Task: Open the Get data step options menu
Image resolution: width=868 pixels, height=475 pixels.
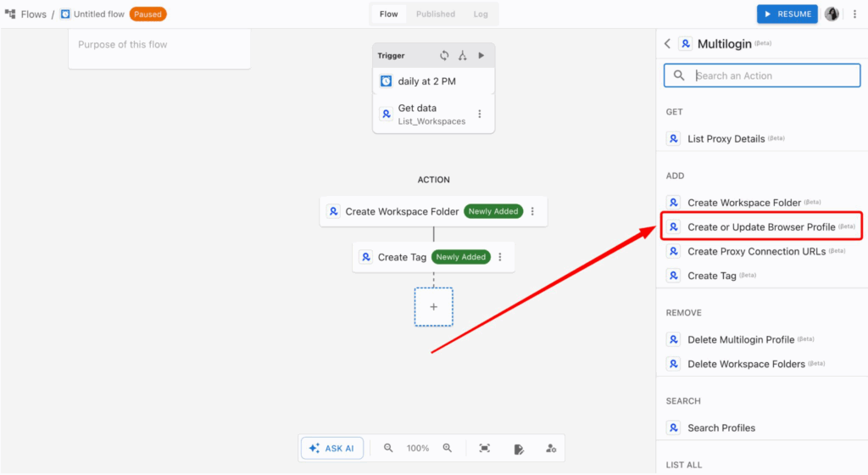Action: click(x=480, y=114)
